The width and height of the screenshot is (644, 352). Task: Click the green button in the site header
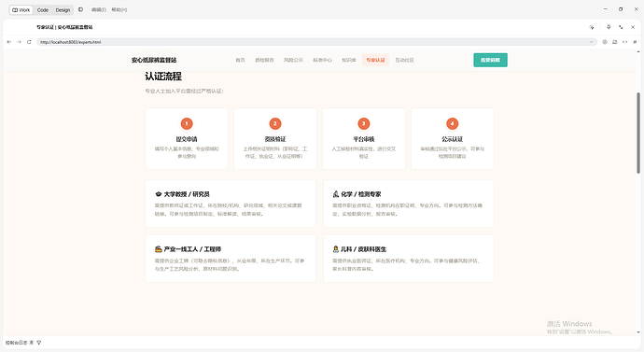click(490, 60)
